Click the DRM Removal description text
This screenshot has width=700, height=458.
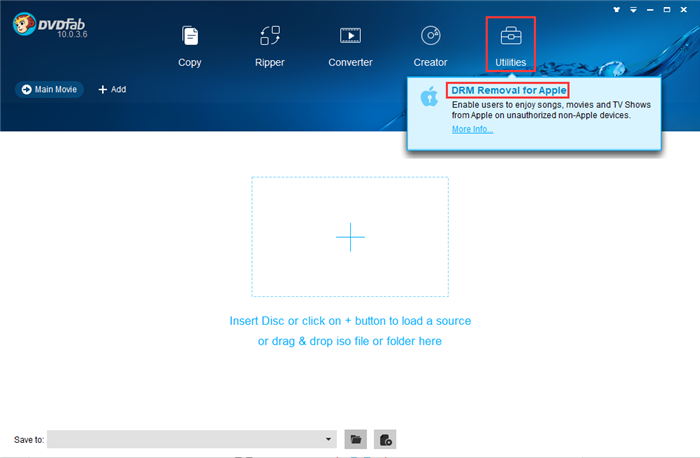(x=551, y=110)
